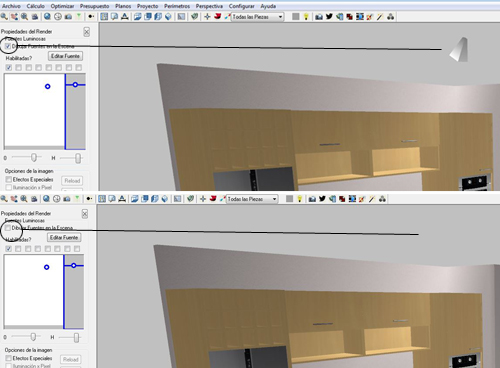Click the upper Editar Fuente button
Viewport: 500px width, 368px height.
[65, 56]
